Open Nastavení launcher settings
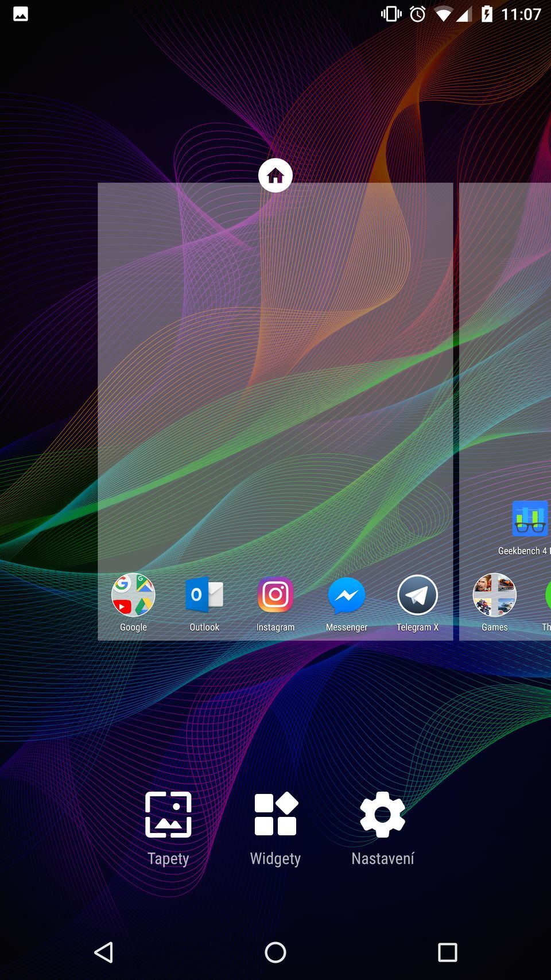Screen dimensions: 551x980 [383, 828]
